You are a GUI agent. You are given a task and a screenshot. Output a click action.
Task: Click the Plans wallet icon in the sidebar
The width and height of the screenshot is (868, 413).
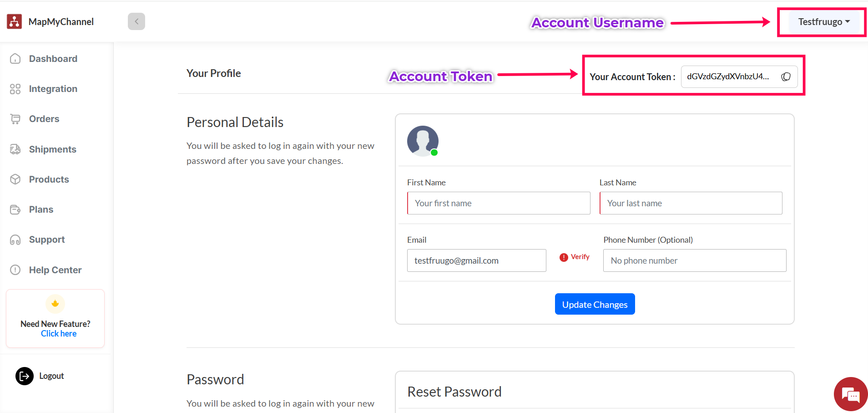point(15,209)
